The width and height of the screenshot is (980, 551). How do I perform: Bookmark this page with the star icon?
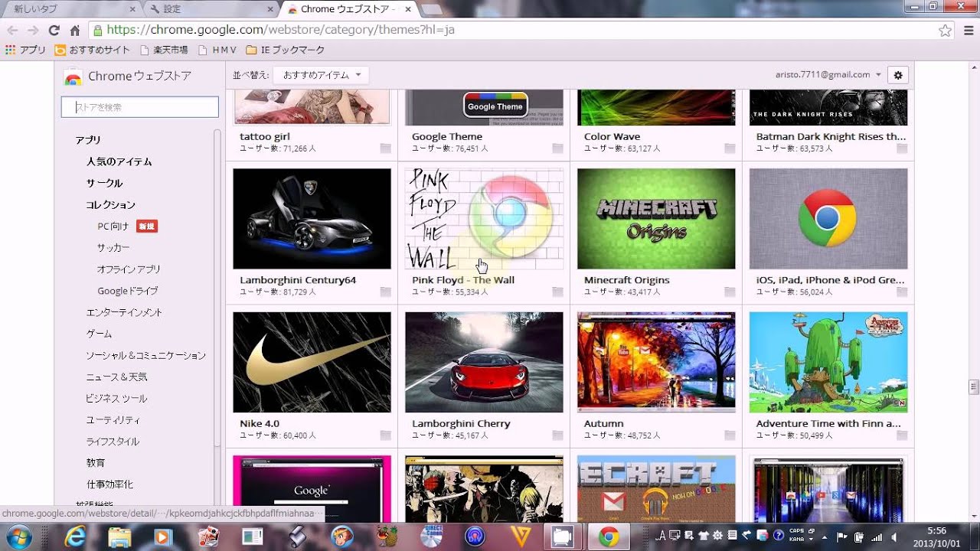click(946, 31)
